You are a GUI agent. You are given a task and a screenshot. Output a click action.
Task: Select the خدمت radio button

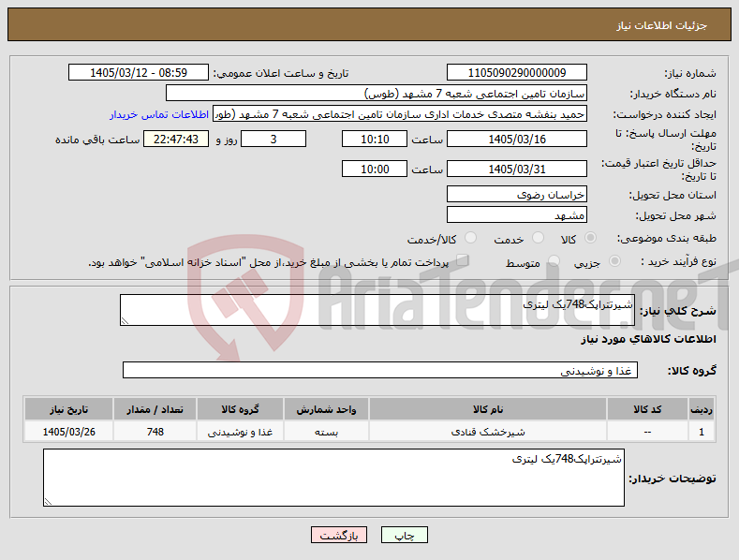(x=538, y=238)
